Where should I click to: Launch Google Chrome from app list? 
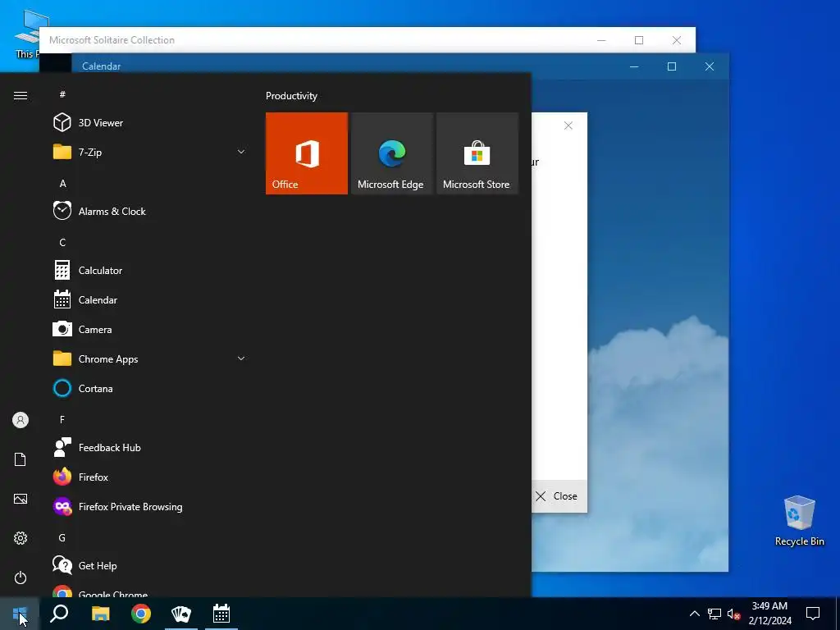(x=150, y=591)
